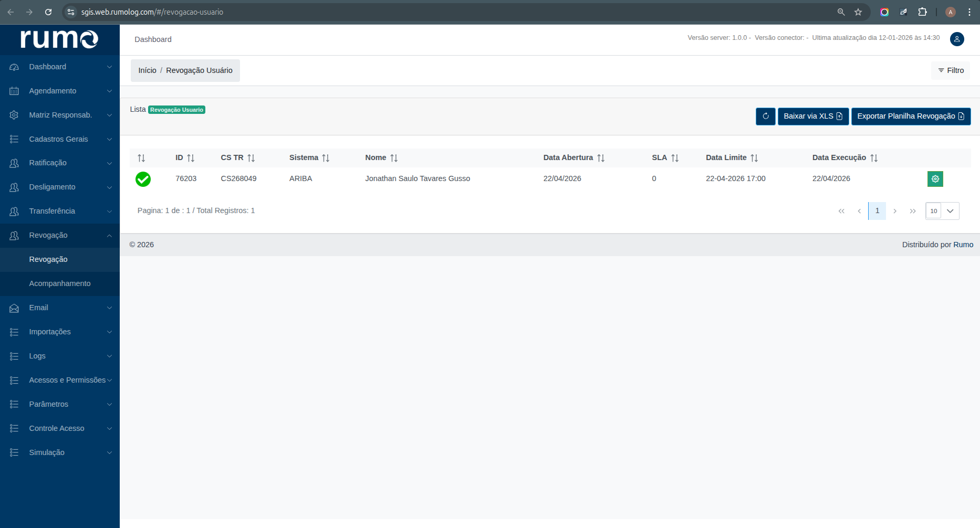This screenshot has height=528, width=980.
Task: Click the name Jonathan Saulo Tavares Gusso
Action: (418, 179)
